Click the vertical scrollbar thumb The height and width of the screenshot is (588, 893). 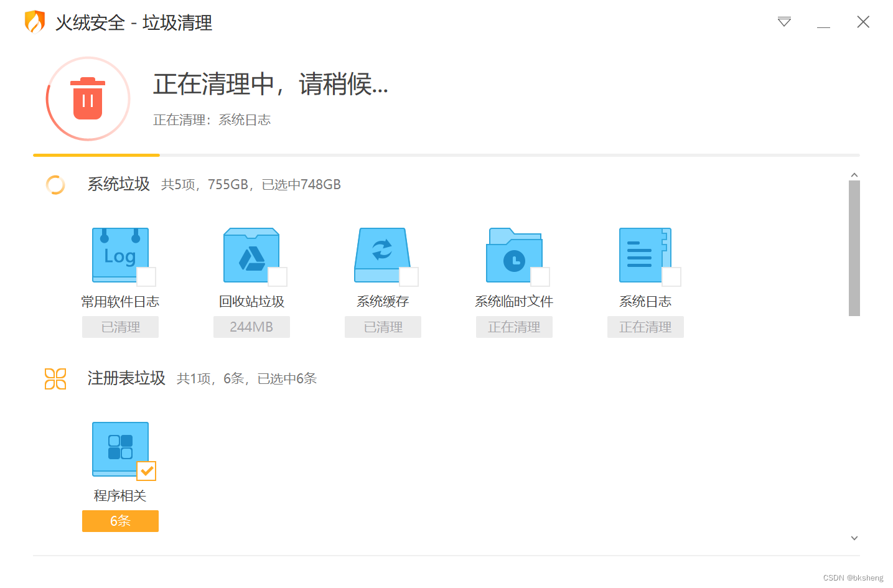coord(854,248)
